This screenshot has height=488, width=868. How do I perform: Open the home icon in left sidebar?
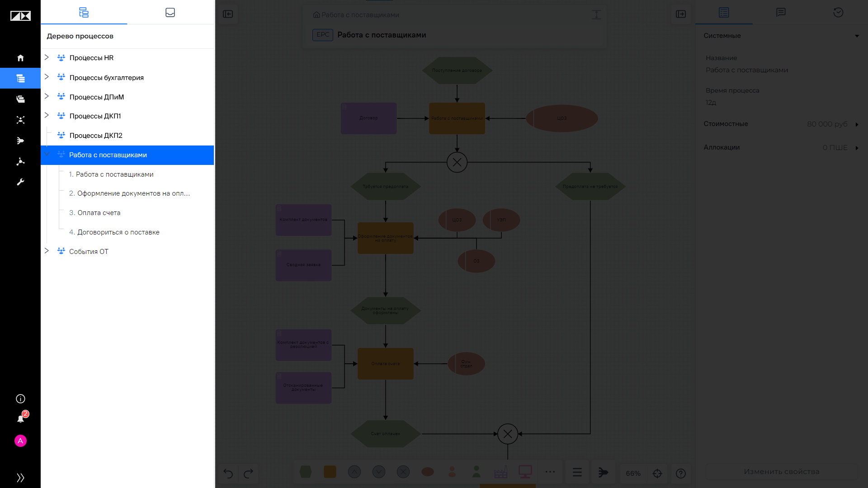pos(20,58)
